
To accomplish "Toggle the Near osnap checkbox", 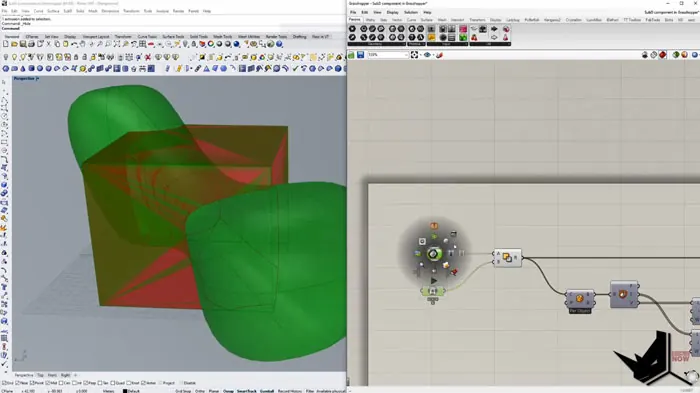I will pyautogui.click(x=17, y=383).
